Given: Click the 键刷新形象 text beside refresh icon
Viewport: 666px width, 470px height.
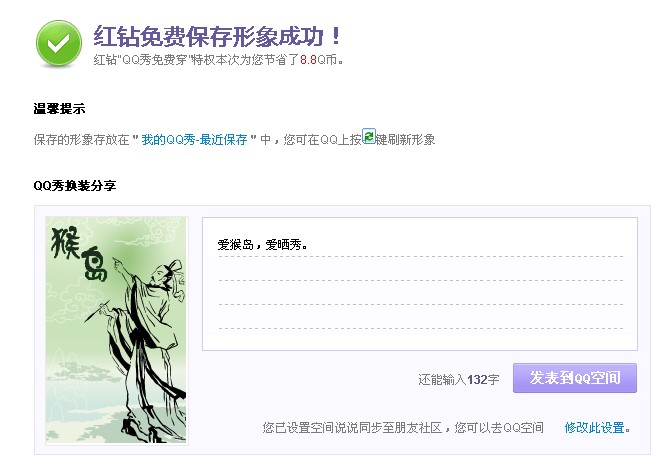Looking at the screenshot, I should [x=405, y=139].
